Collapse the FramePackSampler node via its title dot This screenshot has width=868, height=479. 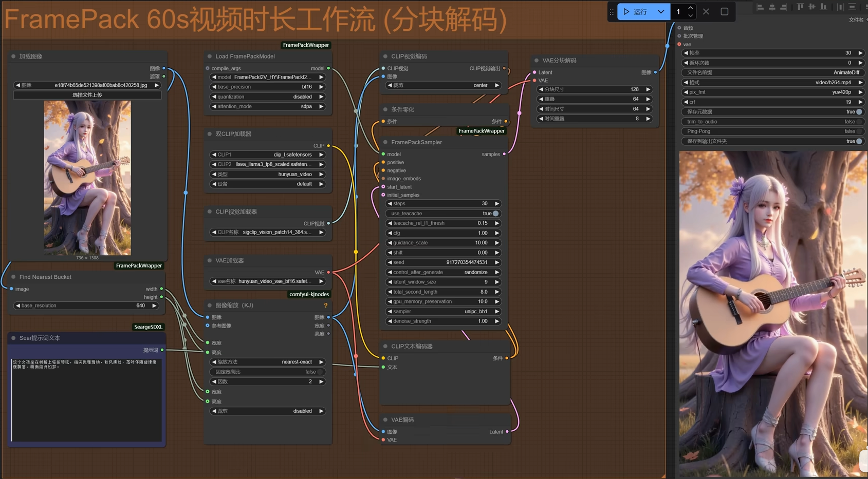[x=385, y=142]
